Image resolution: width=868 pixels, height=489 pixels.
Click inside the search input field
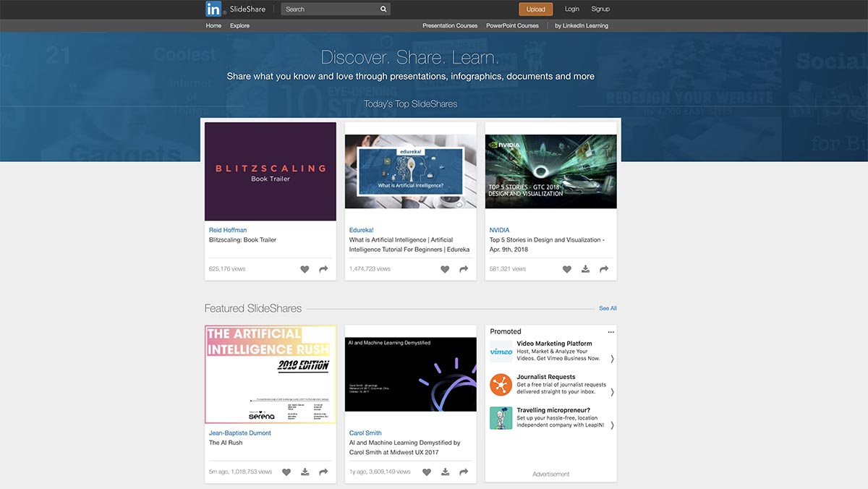(325, 9)
